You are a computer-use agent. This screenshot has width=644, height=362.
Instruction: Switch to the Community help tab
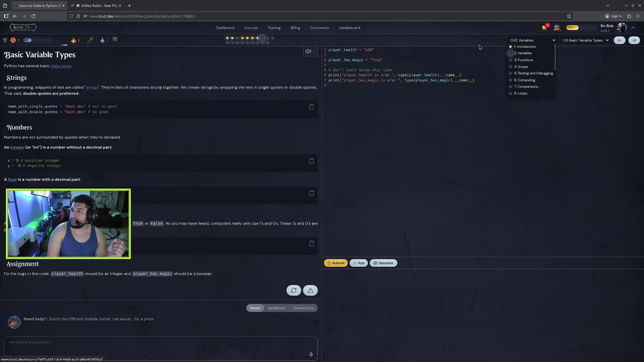(x=303, y=308)
